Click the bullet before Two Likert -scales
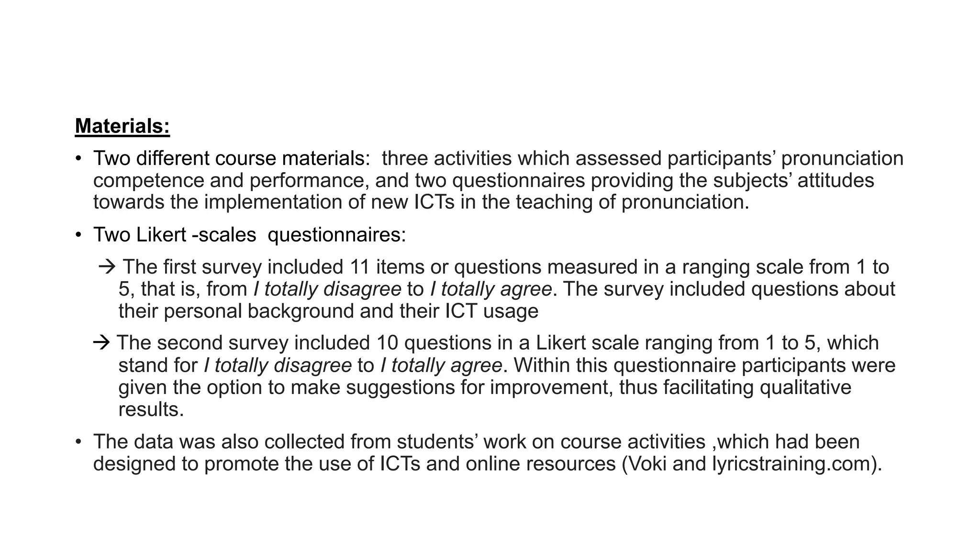The image size is (980, 551). (x=78, y=235)
